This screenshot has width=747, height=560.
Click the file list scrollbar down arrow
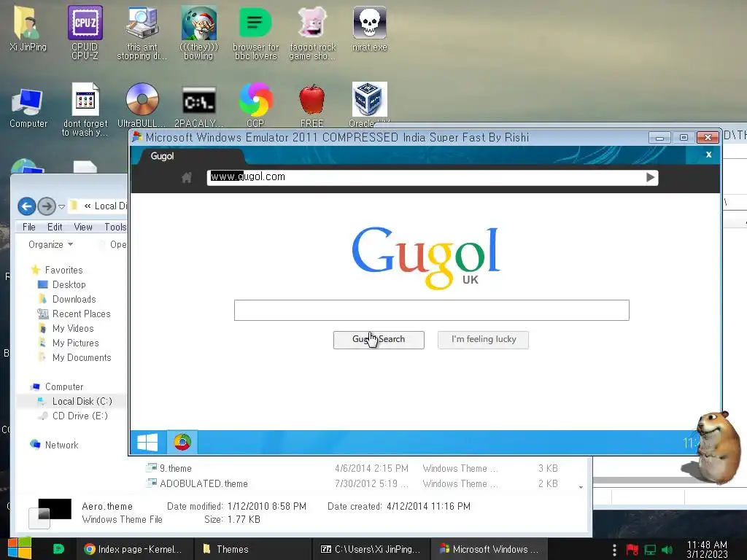[x=581, y=487]
